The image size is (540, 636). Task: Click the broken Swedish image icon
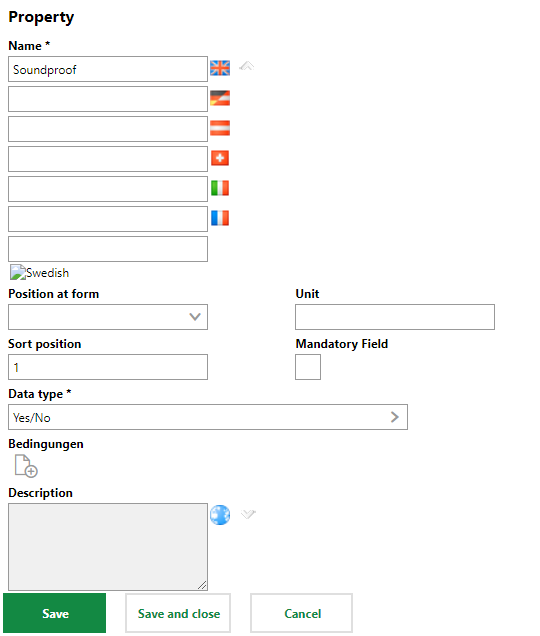click(x=17, y=273)
